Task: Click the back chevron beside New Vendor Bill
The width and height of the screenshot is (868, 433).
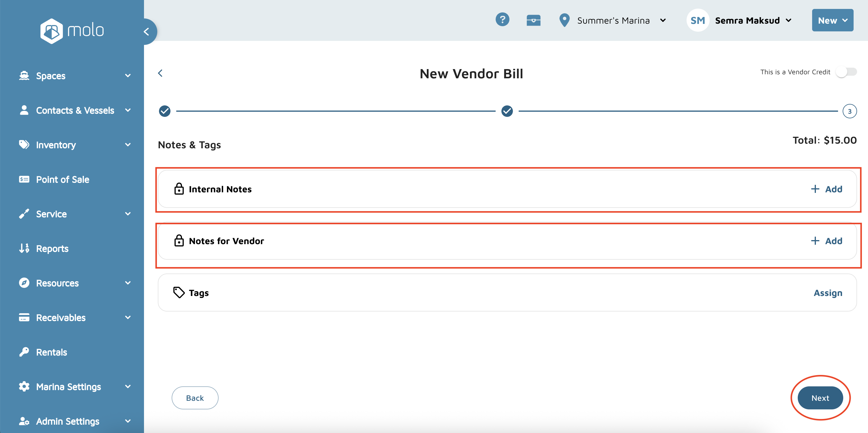Action: pyautogui.click(x=160, y=73)
